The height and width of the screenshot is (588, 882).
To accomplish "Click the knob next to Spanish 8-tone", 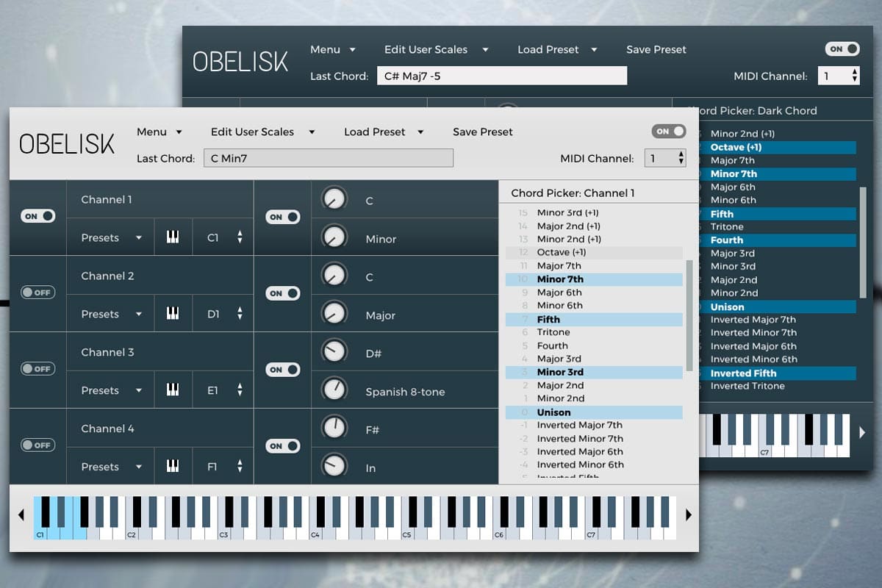I will click(x=334, y=389).
